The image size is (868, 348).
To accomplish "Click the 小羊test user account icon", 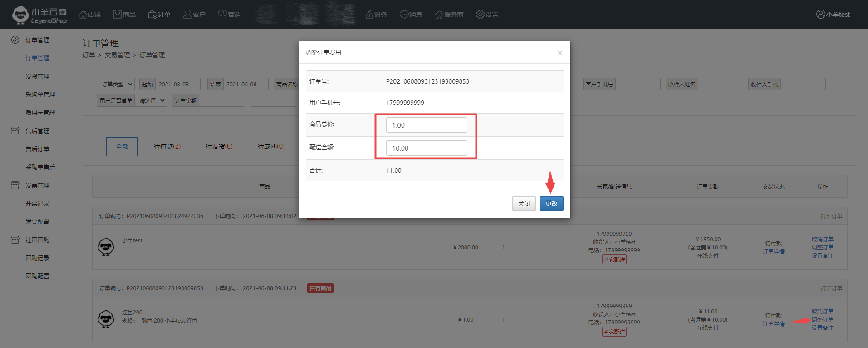I will (820, 14).
